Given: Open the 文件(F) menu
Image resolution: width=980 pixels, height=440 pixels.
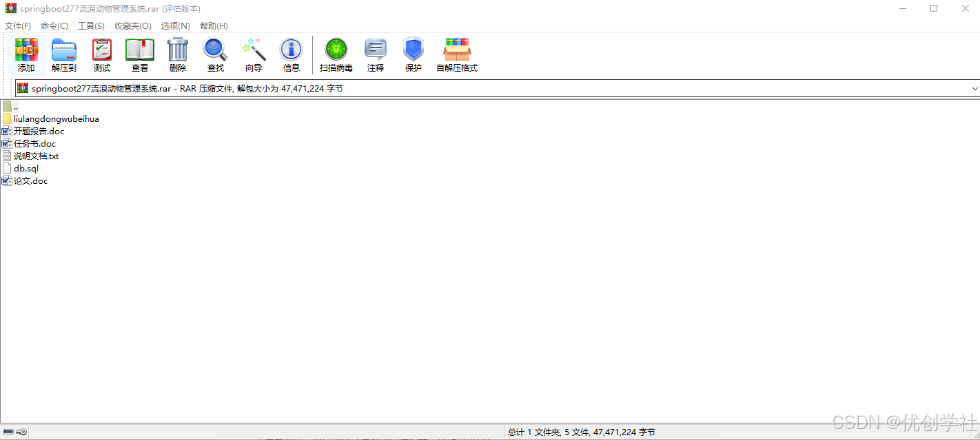Looking at the screenshot, I should pyautogui.click(x=18, y=25).
